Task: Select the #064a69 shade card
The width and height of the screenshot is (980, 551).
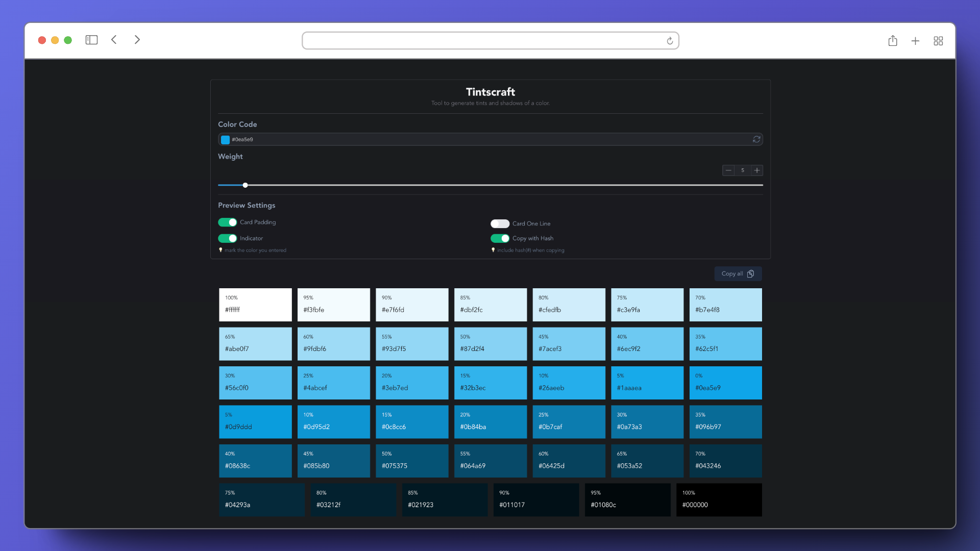Action: point(491,461)
